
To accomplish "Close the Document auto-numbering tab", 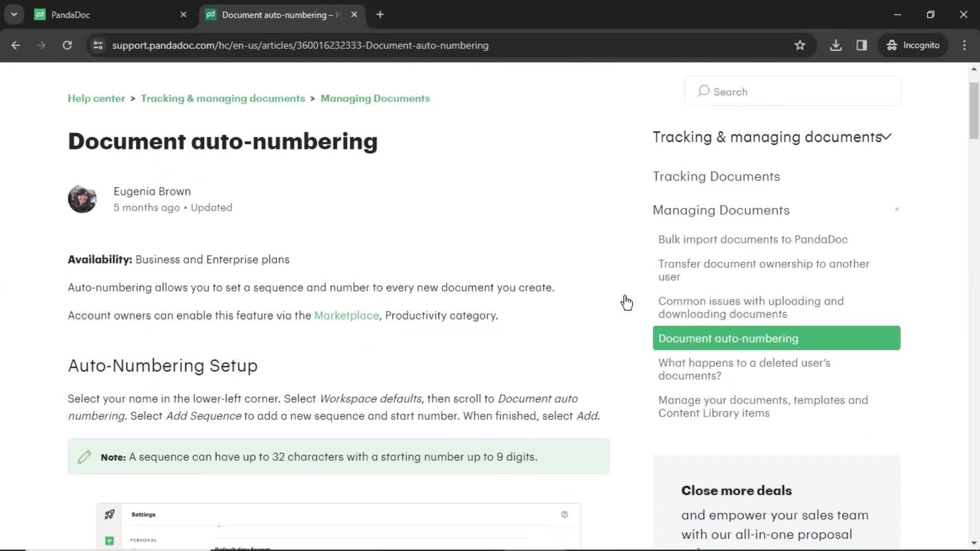I will [354, 15].
